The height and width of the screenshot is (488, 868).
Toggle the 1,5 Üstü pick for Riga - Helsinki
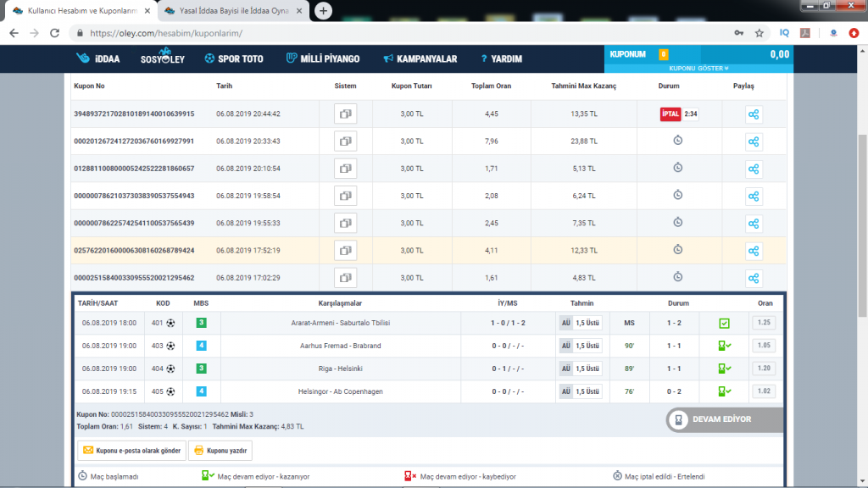tap(587, 369)
